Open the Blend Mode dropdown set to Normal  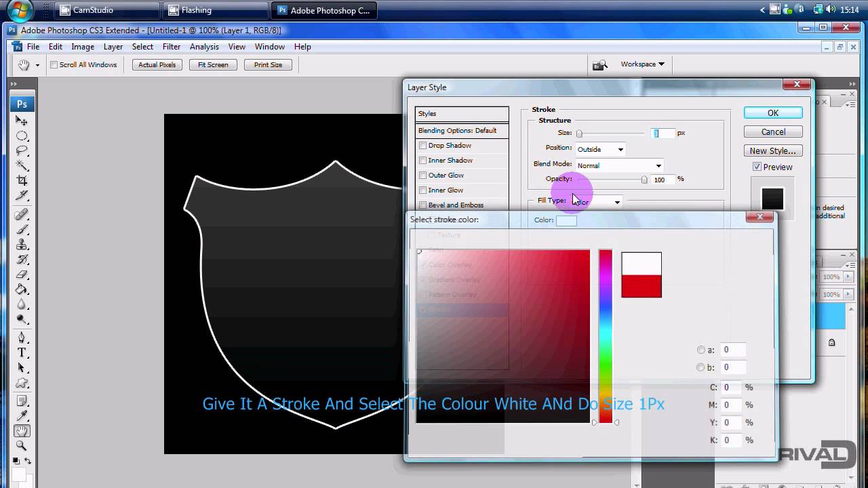pos(618,165)
